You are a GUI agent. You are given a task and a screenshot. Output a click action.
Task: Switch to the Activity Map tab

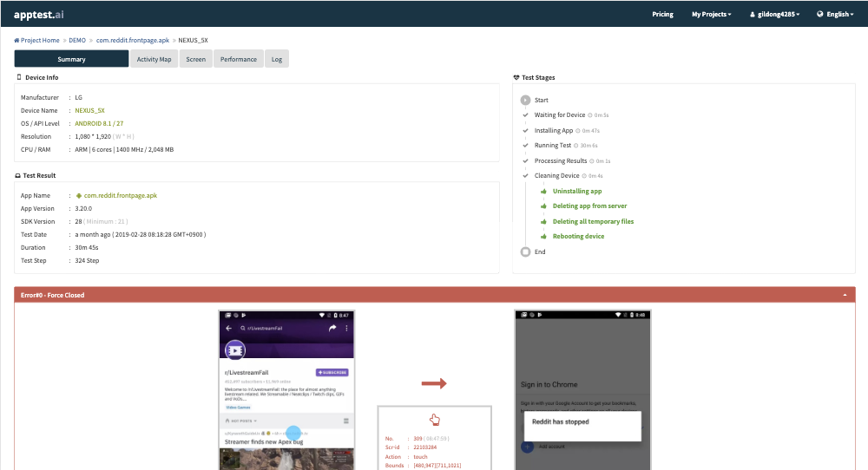[x=154, y=59]
